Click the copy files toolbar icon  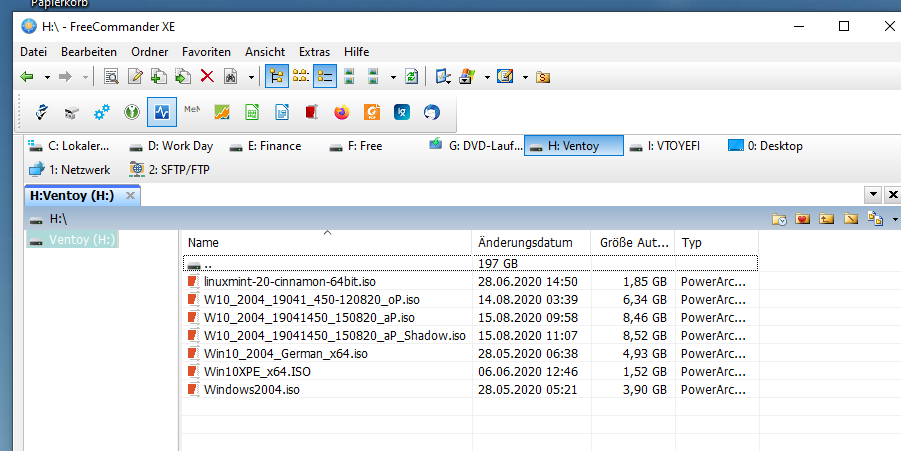pos(159,76)
